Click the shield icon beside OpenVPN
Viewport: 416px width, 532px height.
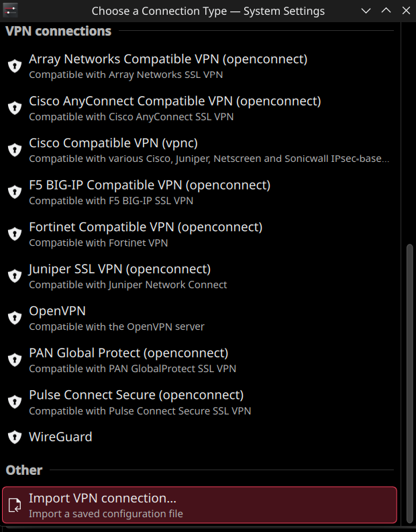(14, 318)
